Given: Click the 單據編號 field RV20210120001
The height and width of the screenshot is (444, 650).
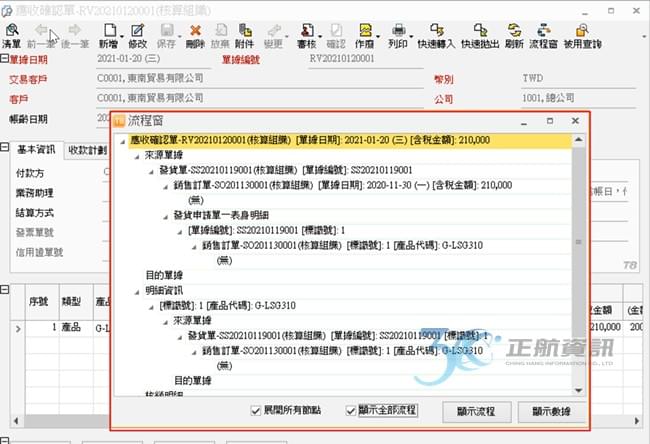Looking at the screenshot, I should pyautogui.click(x=366, y=59).
